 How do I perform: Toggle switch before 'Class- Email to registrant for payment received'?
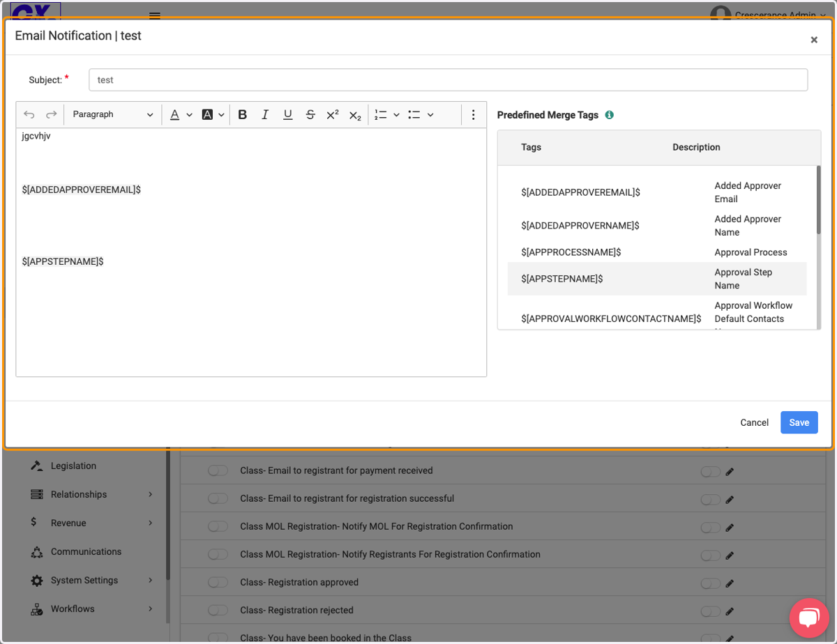pyautogui.click(x=218, y=471)
